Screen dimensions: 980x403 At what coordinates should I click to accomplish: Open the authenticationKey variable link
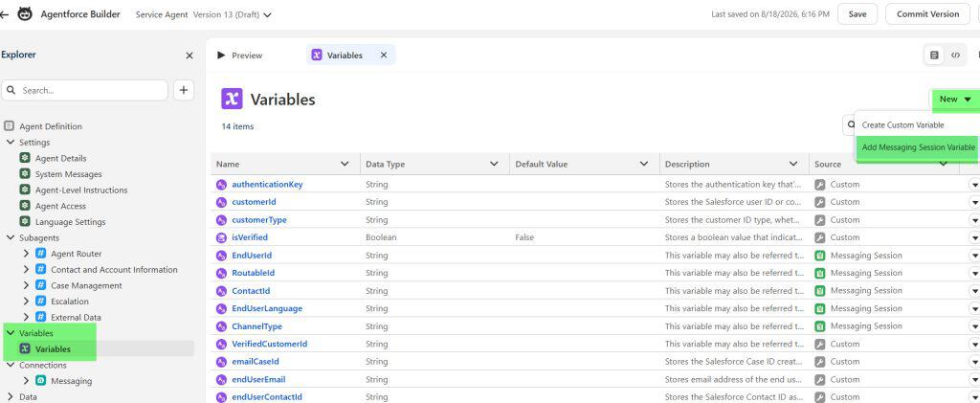pos(267,185)
